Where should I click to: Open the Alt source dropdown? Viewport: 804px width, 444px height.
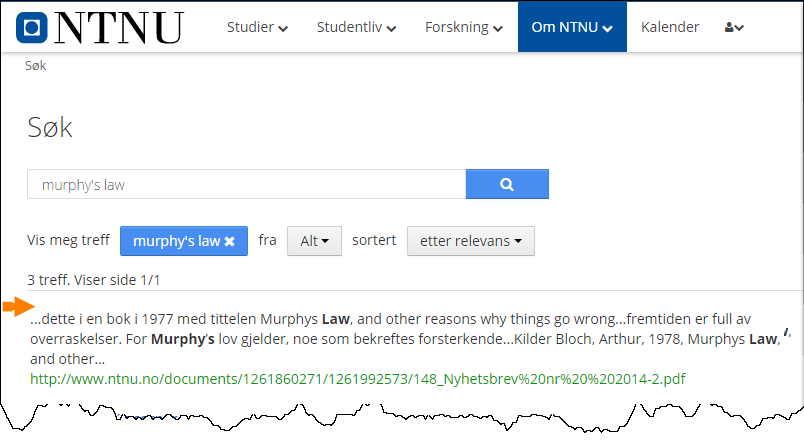(x=314, y=241)
